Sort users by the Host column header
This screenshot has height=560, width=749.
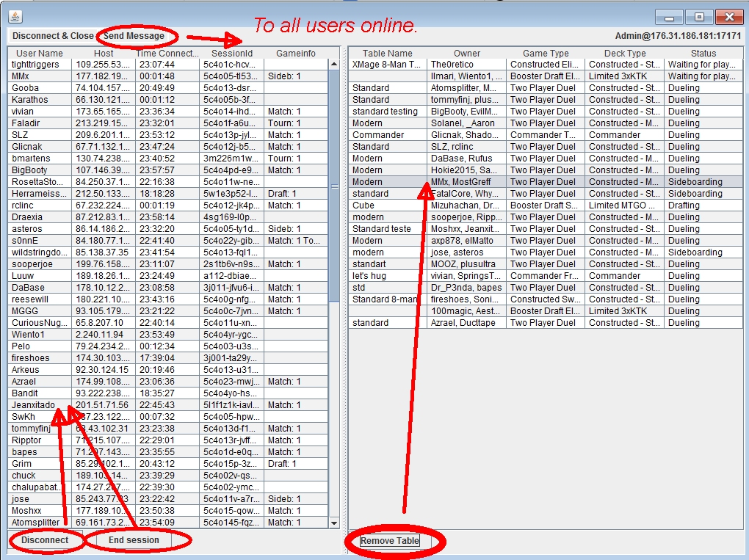pos(104,54)
